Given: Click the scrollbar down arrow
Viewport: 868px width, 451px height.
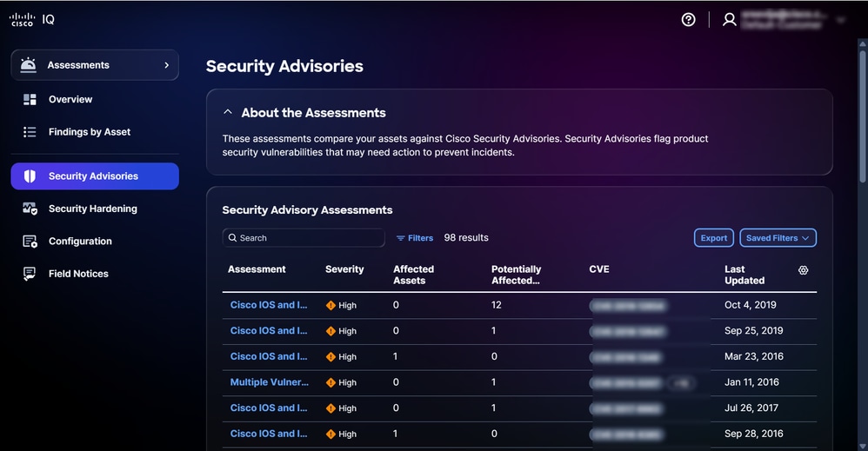Looking at the screenshot, I should pyautogui.click(x=862, y=446).
